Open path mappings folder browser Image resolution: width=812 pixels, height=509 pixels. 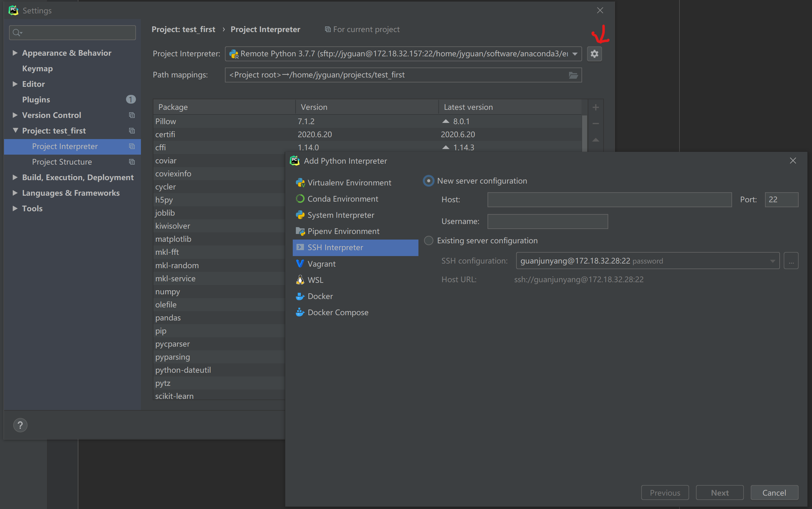573,75
